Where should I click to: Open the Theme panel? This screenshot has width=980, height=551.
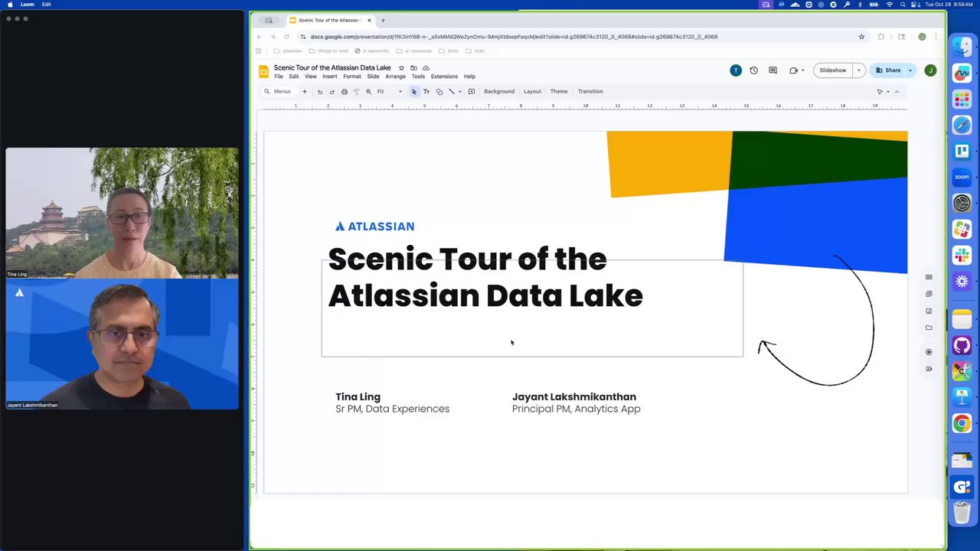tap(559, 92)
